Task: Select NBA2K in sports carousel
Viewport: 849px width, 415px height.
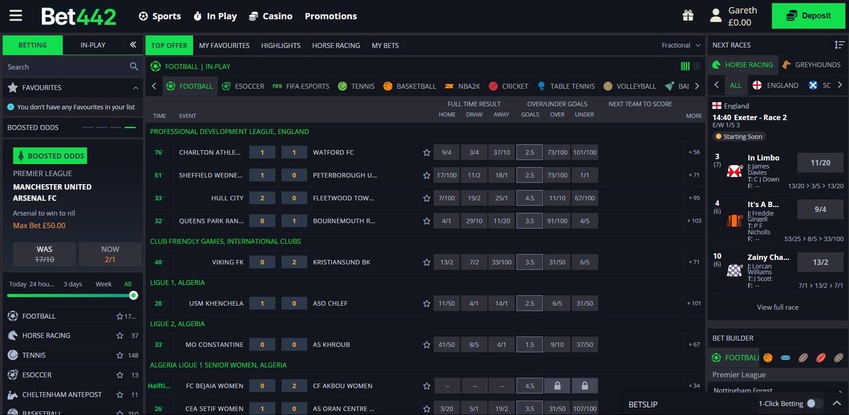Action: (x=462, y=86)
